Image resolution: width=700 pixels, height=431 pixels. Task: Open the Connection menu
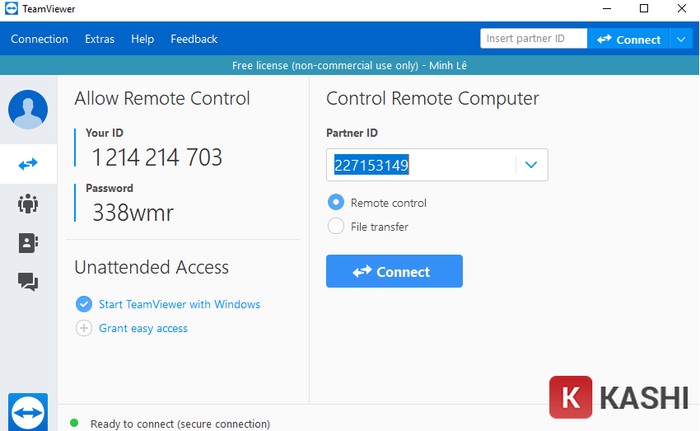click(39, 39)
